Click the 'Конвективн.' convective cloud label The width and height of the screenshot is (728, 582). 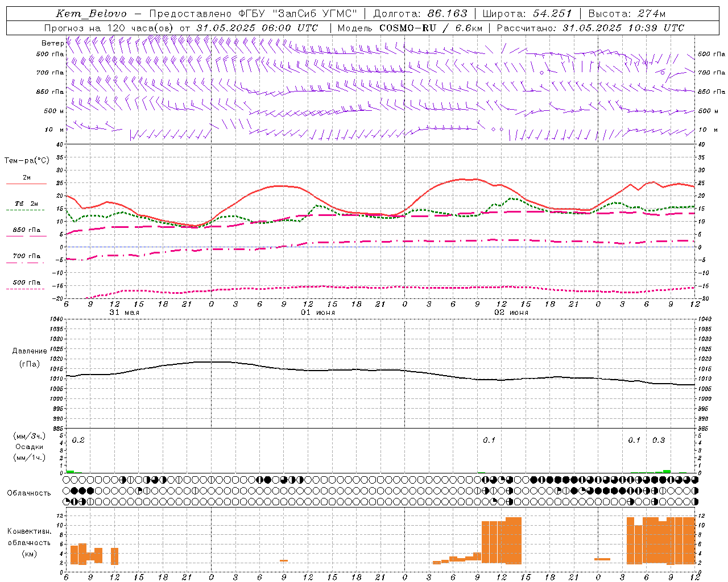(29, 531)
